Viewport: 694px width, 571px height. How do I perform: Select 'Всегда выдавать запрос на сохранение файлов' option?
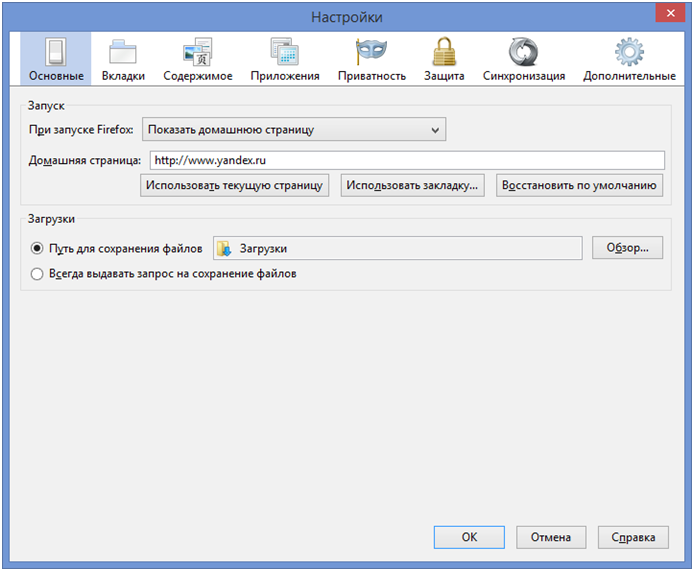(37, 274)
